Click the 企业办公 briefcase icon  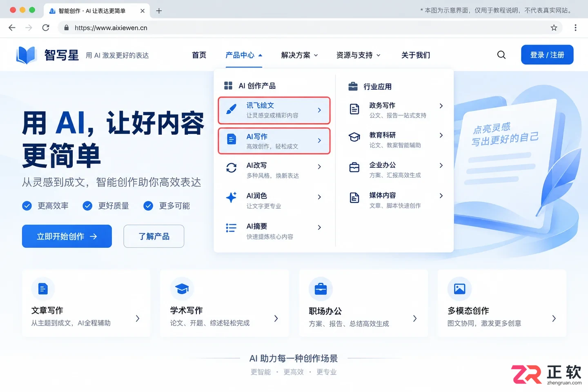pyautogui.click(x=354, y=167)
